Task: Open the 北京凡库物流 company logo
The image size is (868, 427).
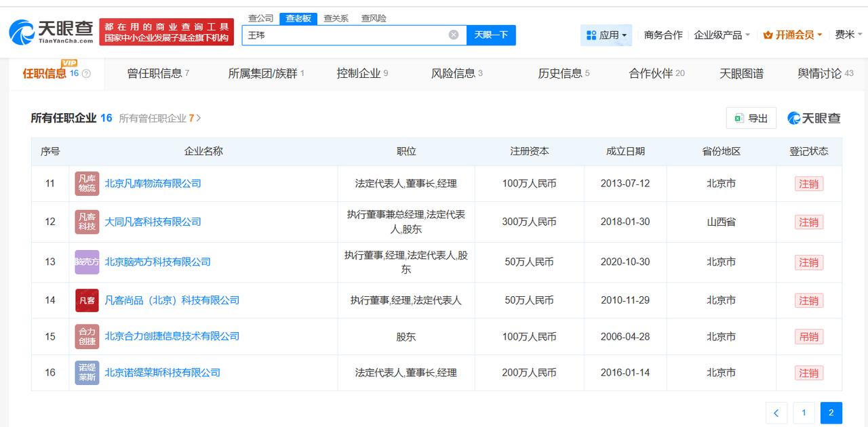Action: point(87,184)
